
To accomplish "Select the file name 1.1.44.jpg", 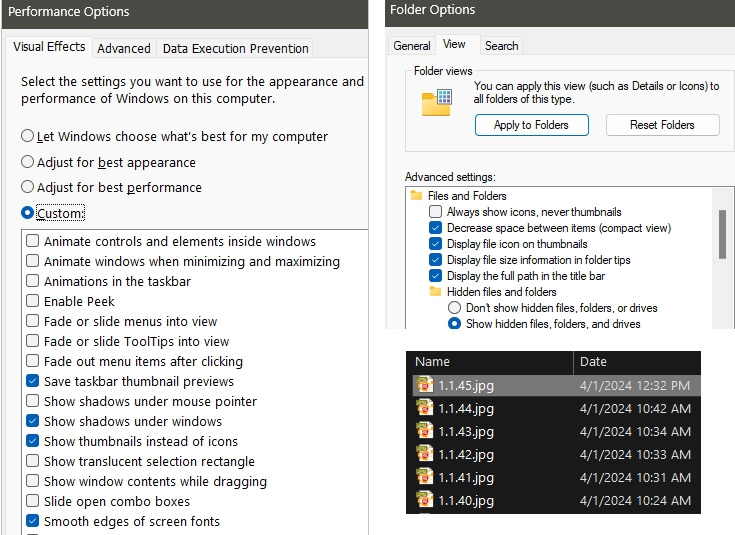I will click(x=466, y=408).
